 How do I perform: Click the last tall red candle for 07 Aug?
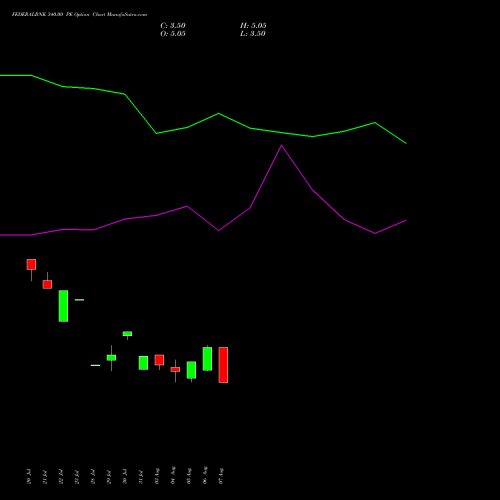(223, 365)
